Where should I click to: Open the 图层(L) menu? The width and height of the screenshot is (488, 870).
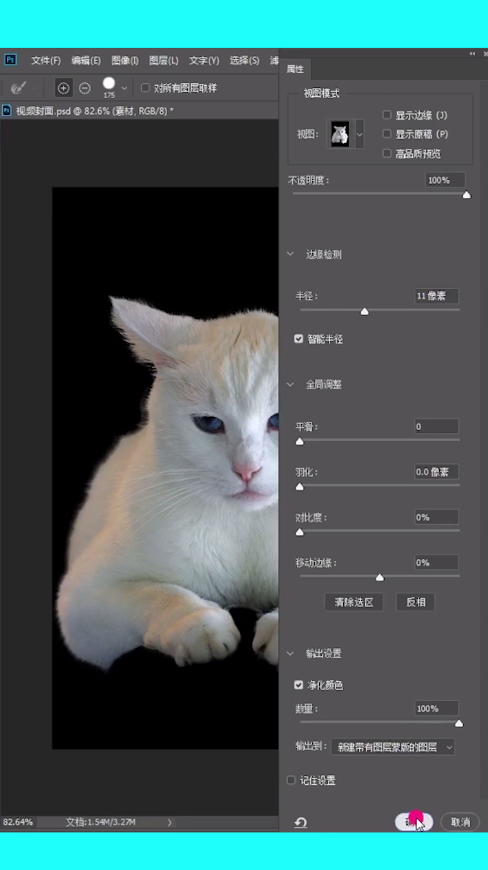[164, 60]
